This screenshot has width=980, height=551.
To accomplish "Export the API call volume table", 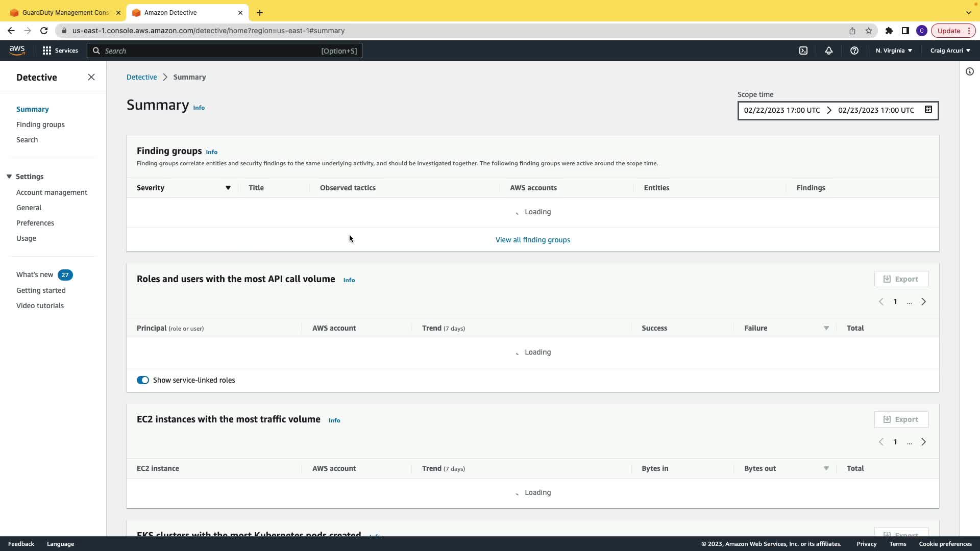I will (901, 279).
